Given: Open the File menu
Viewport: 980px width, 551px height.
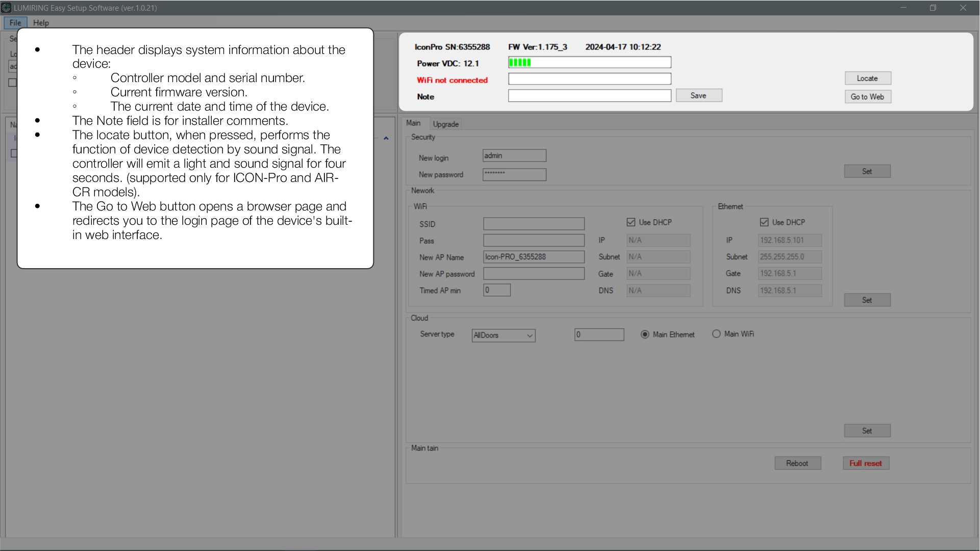Looking at the screenshot, I should 15,22.
